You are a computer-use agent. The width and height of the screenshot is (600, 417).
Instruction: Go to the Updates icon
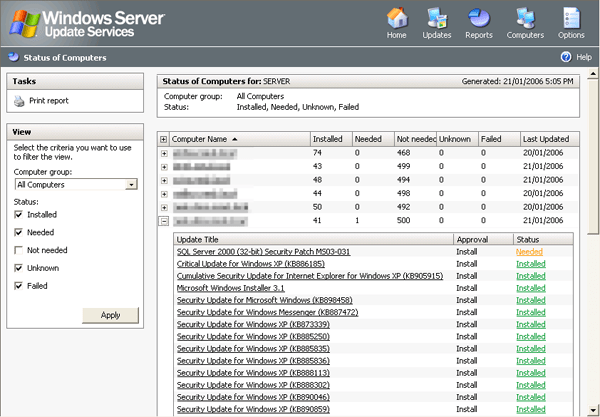437,18
